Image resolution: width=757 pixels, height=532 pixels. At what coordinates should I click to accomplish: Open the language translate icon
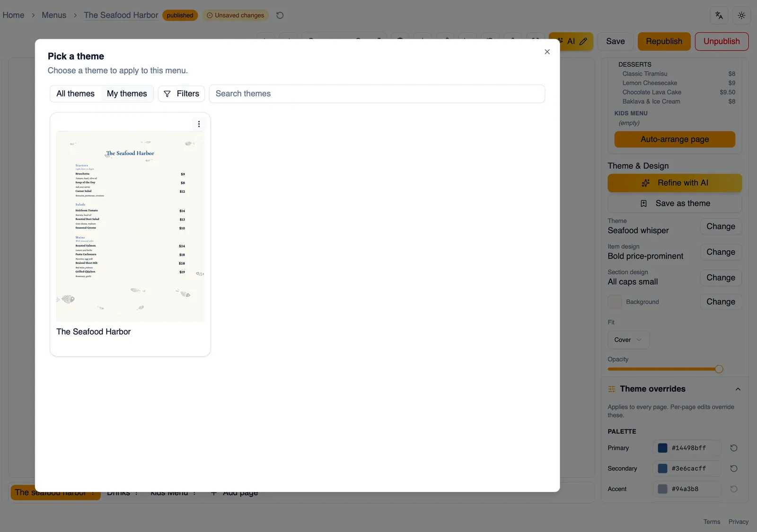point(719,15)
